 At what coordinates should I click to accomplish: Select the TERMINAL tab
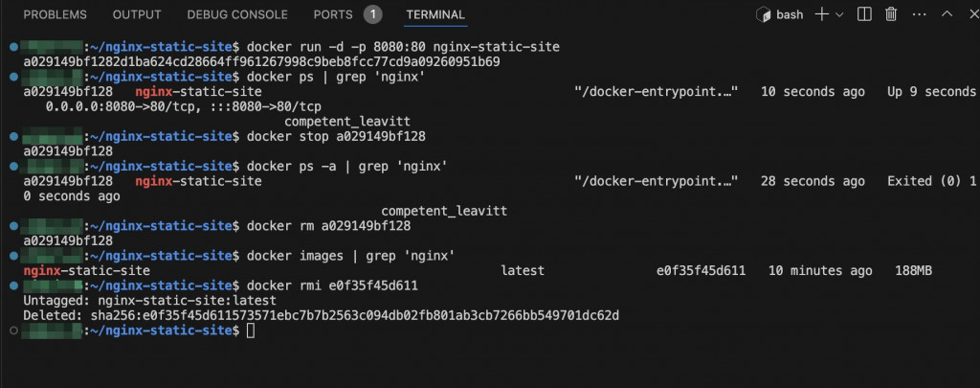[435, 14]
